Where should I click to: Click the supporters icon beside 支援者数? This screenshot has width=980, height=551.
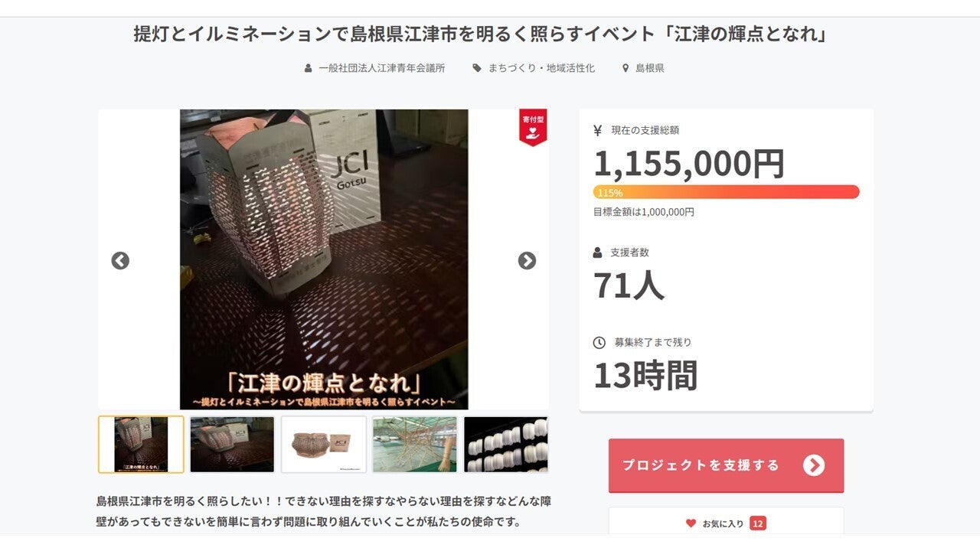coord(598,253)
